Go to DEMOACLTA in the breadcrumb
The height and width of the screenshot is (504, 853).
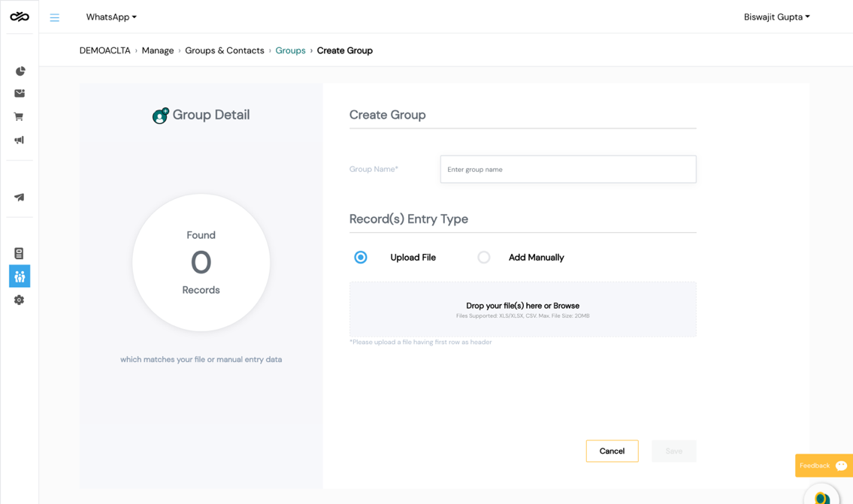(x=105, y=50)
